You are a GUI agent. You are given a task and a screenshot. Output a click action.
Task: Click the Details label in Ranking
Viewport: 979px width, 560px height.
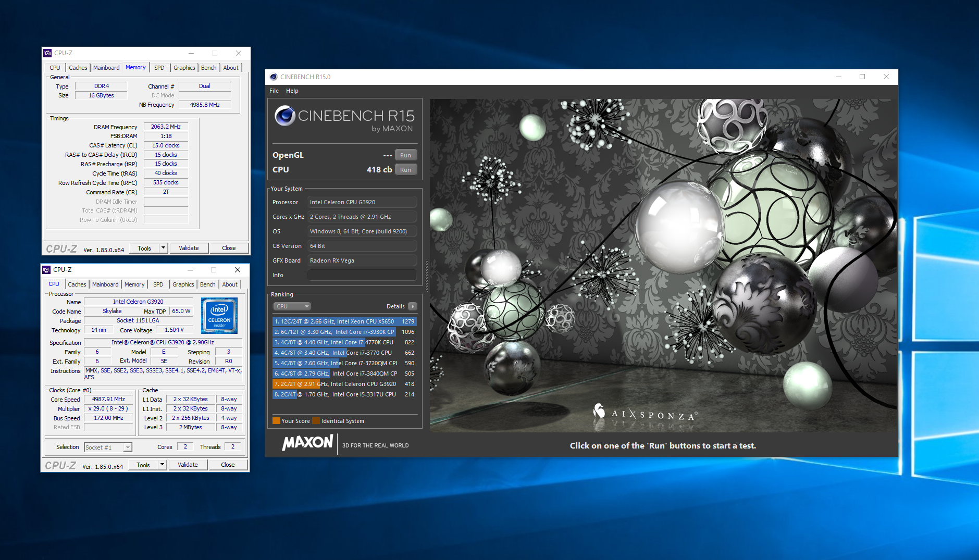(395, 306)
